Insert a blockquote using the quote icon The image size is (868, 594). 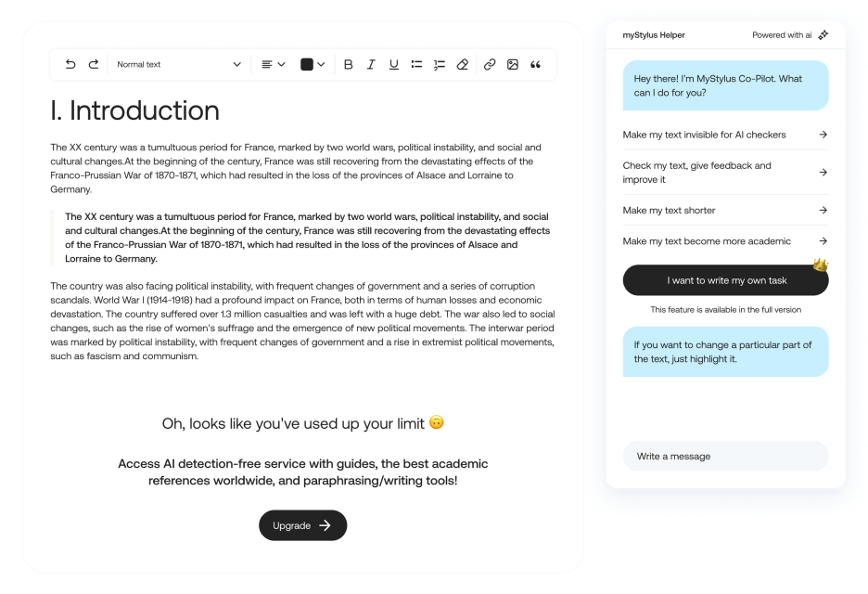pyautogui.click(x=535, y=64)
